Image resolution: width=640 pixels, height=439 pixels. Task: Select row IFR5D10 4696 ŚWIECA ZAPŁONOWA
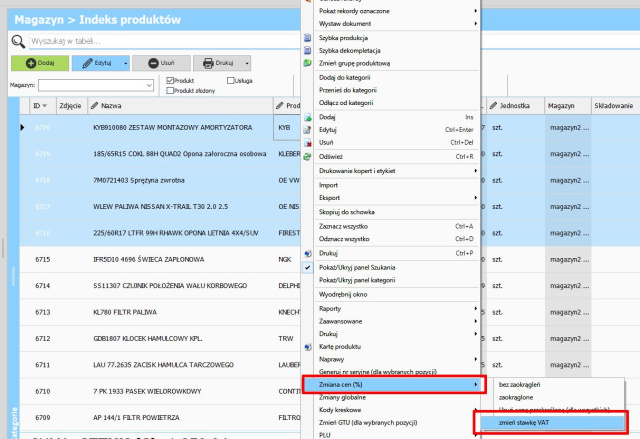(x=160, y=259)
